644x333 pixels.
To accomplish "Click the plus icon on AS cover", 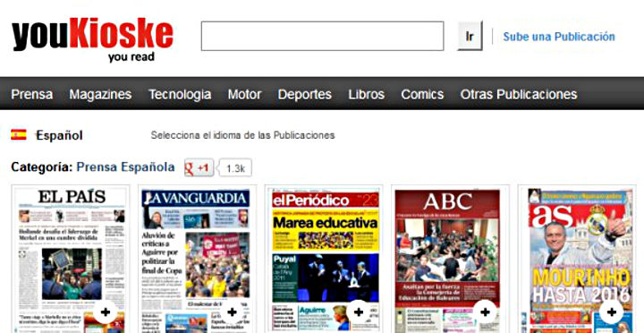I will pyautogui.click(x=612, y=312).
